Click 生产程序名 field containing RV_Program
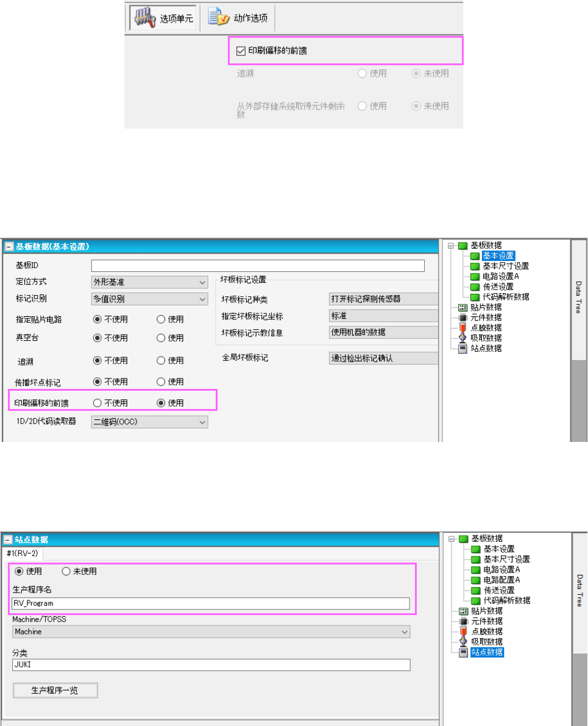This screenshot has width=588, height=726. coord(211,603)
